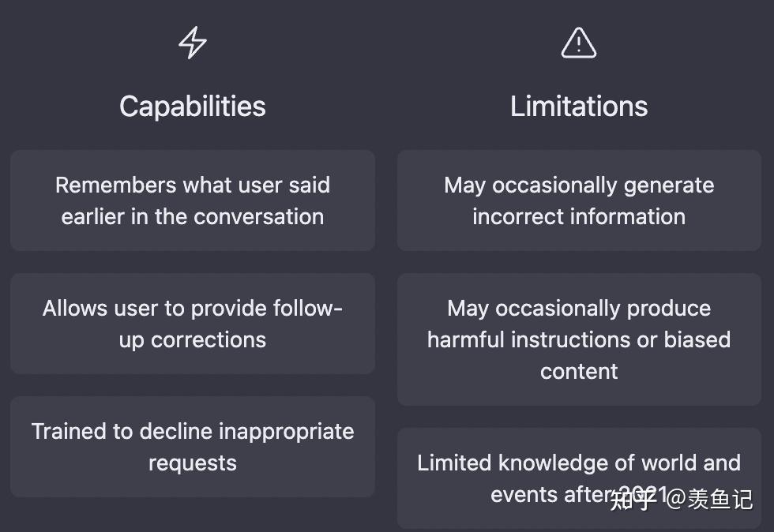Image resolution: width=774 pixels, height=532 pixels.
Task: Click the 'harmful instructions or biased content' card
Action: tap(578, 339)
